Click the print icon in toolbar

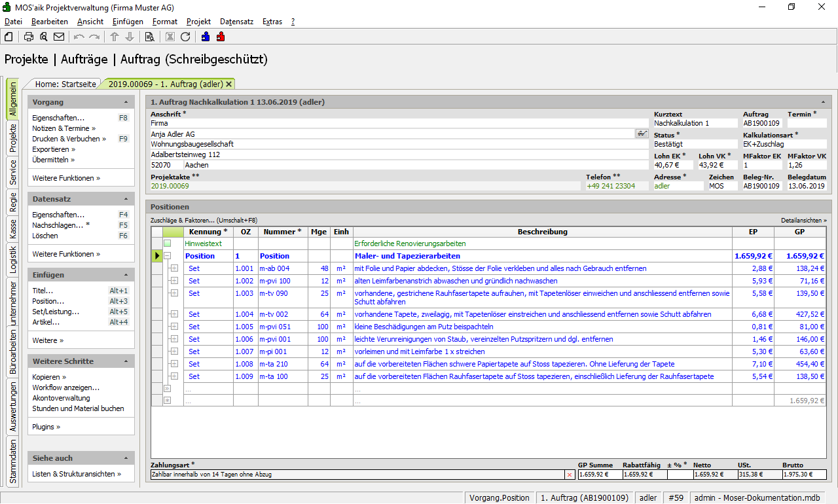pyautogui.click(x=29, y=37)
